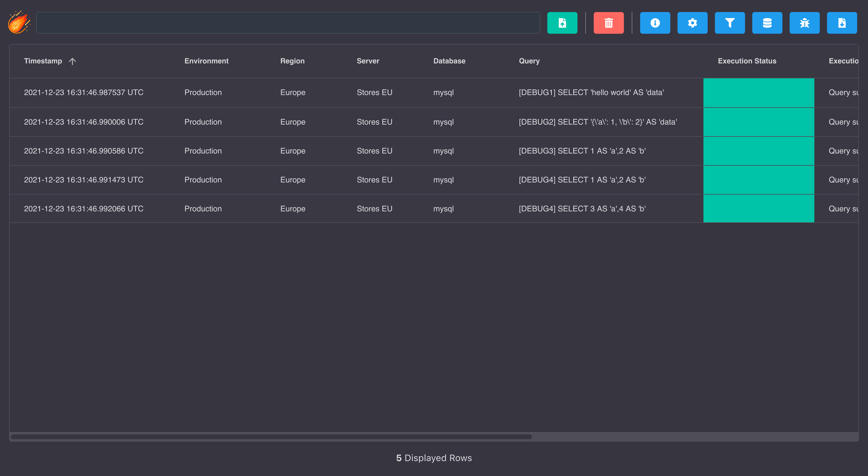
Task: Select timestamp 16:31:46.990006 UTC cell
Action: [x=84, y=122]
